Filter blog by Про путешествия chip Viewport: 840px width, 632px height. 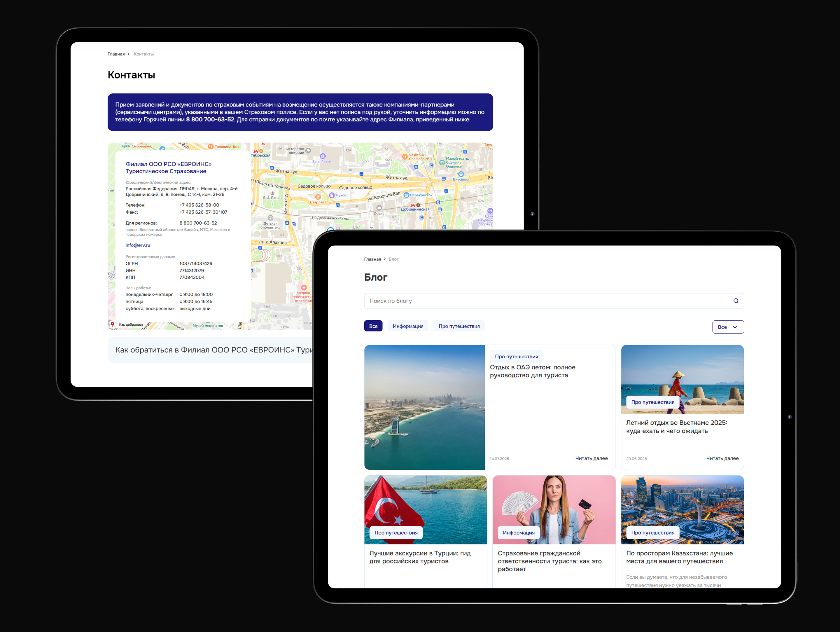point(459,326)
